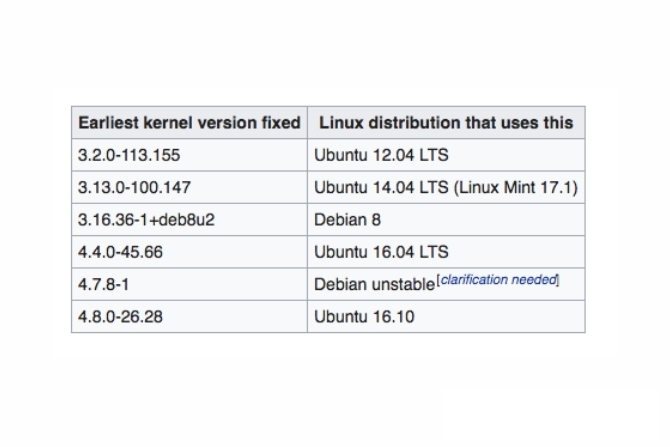Image resolution: width=670 pixels, height=447 pixels.
Task: Select the 4.4.0-45.66 version cell
Action: [x=189, y=252]
